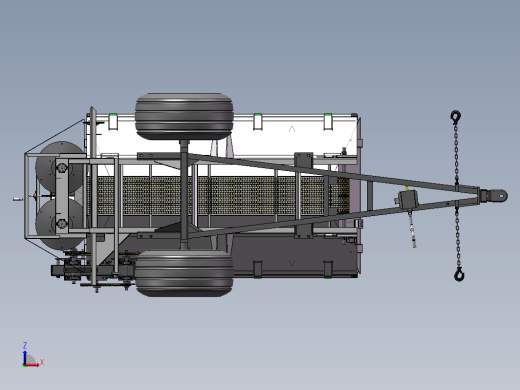Click the blue Z axis label
Viewport: 520px width, 390px height.
click(x=25, y=345)
